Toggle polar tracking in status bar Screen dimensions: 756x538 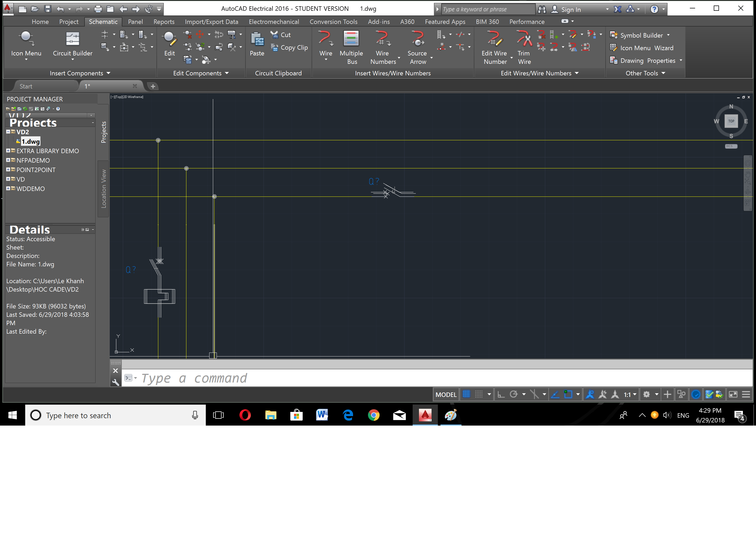click(x=513, y=394)
